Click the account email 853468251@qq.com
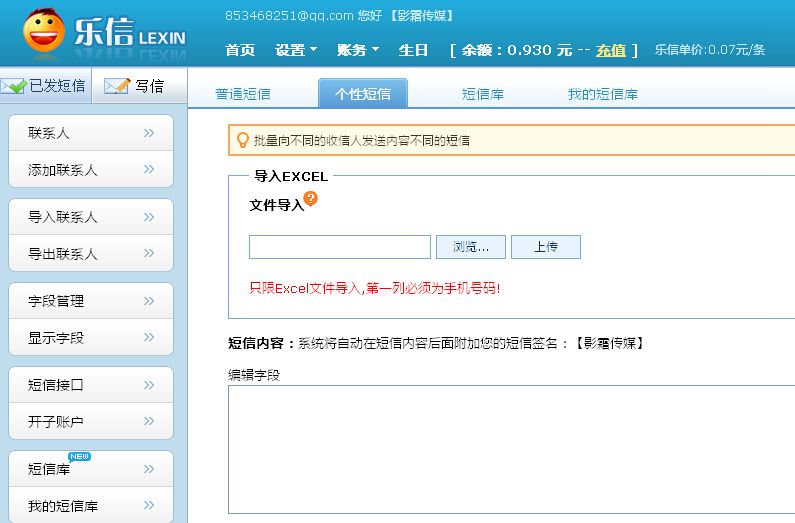 pos(289,16)
